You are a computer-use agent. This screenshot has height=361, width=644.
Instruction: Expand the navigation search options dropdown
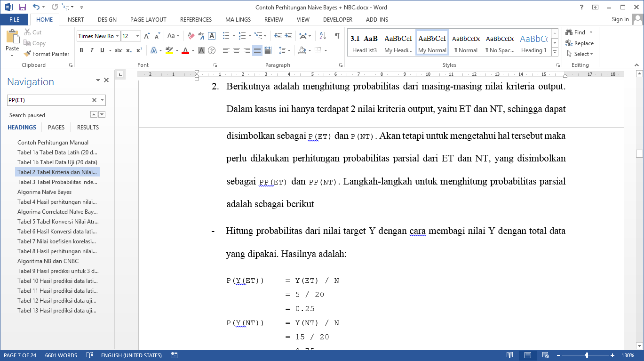103,100
